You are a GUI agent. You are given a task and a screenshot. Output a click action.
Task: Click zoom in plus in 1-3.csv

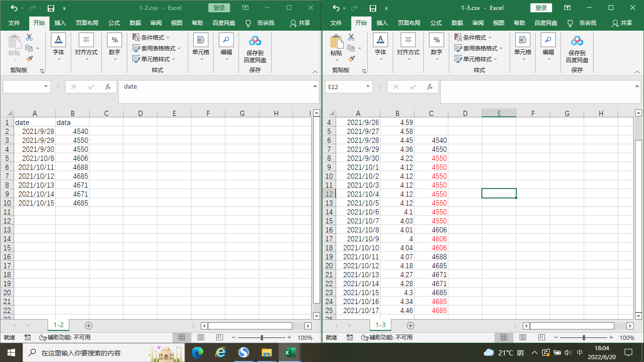pos(611,337)
